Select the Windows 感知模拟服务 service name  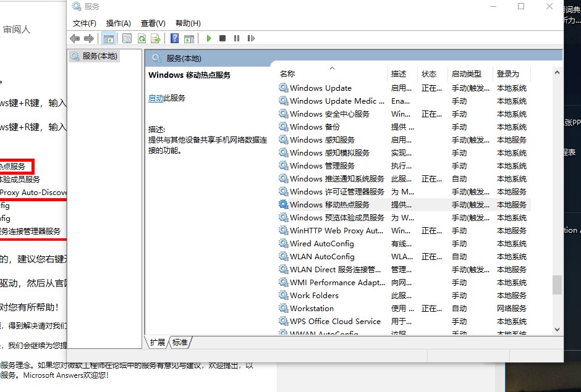click(330, 152)
